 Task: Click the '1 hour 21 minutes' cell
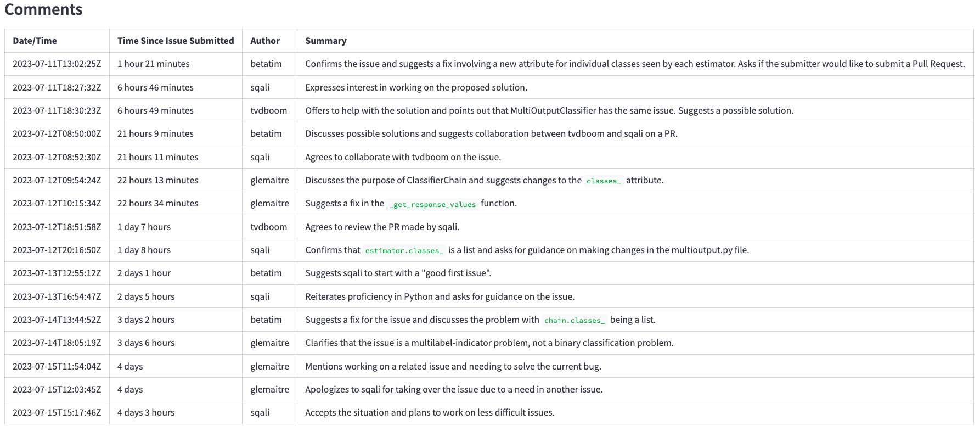(x=154, y=64)
